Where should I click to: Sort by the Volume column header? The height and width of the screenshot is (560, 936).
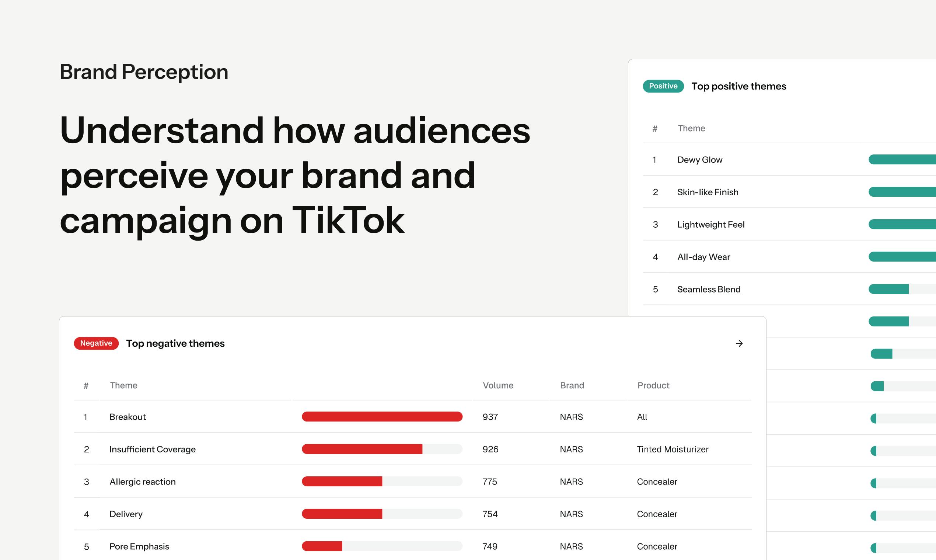(x=498, y=385)
